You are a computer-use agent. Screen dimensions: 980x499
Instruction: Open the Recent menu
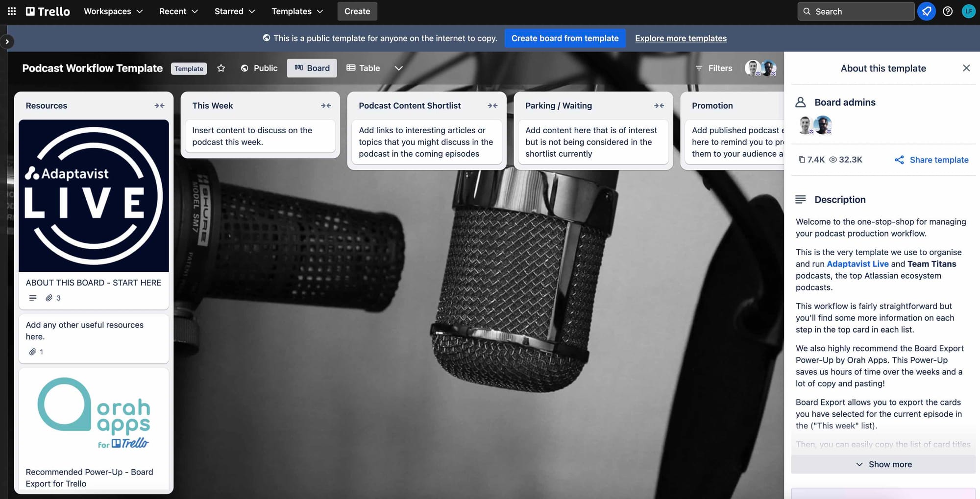pos(178,11)
